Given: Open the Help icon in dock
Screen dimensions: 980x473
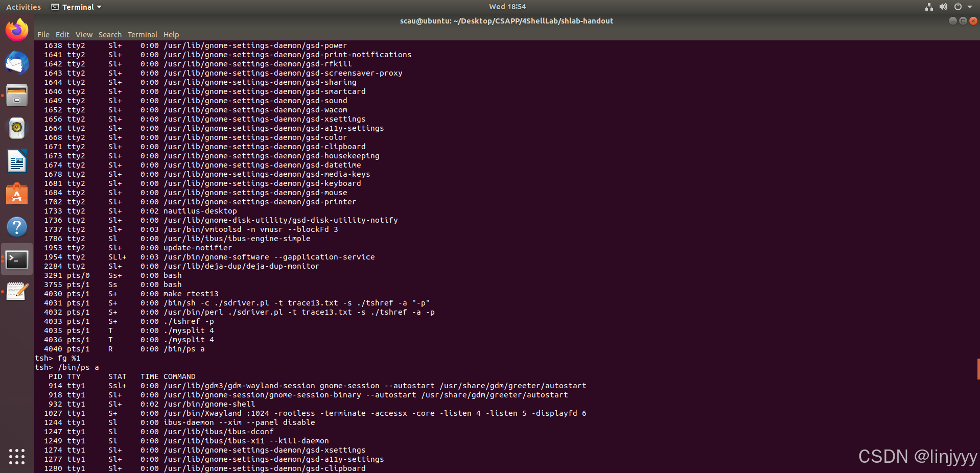Looking at the screenshot, I should coord(17,226).
